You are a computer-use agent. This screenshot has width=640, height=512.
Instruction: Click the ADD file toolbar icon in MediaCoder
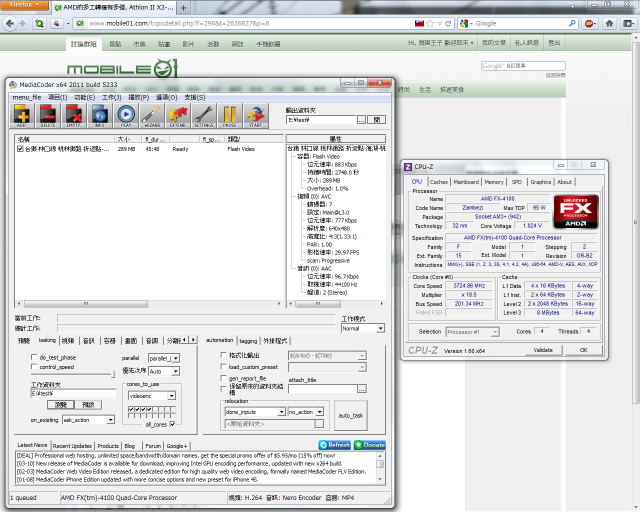click(22, 116)
